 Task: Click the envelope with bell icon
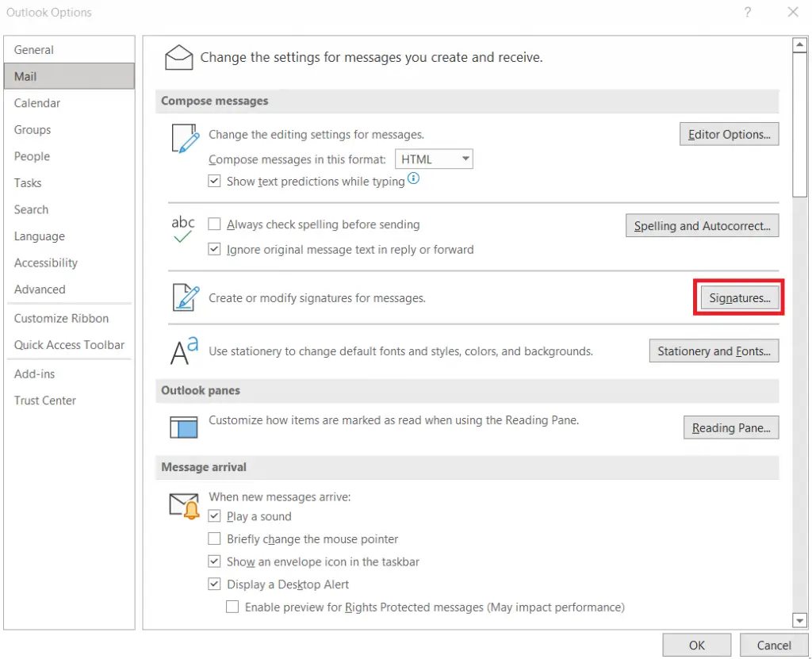tap(184, 506)
